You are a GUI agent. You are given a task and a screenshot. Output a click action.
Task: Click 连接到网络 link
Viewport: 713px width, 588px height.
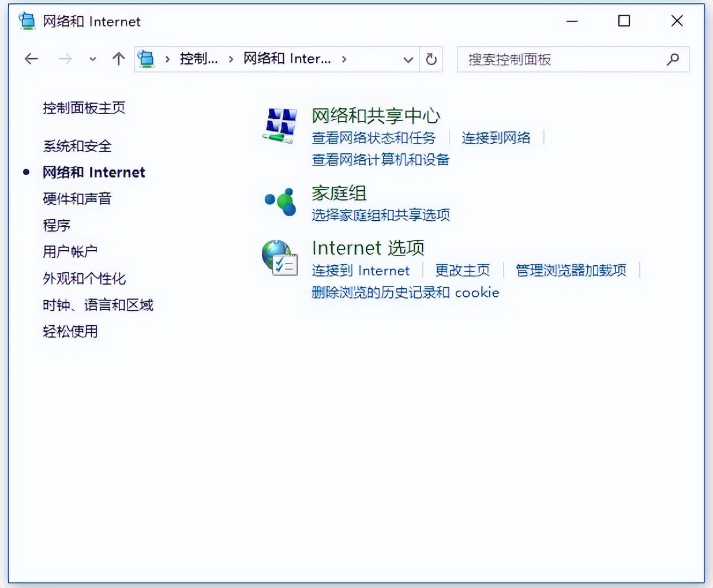tap(496, 137)
